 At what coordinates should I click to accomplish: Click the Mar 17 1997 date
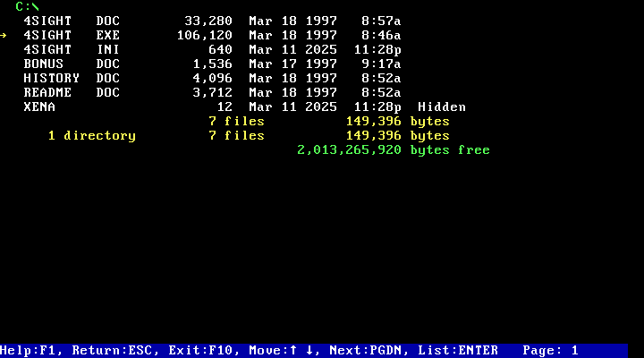tap(292, 64)
